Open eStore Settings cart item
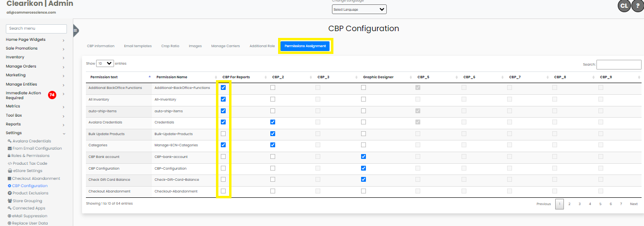The height and width of the screenshot is (226, 644). (x=27, y=171)
